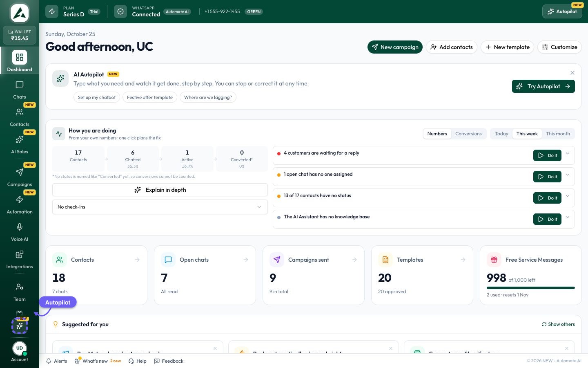The image size is (588, 368).
Task: Open Feedback in footer bar
Action: pyautogui.click(x=169, y=361)
